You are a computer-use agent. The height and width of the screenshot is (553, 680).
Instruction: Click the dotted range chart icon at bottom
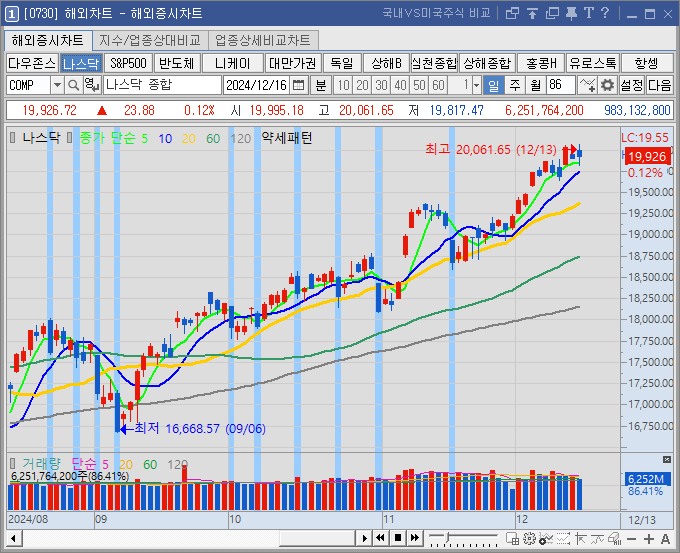click(x=563, y=539)
